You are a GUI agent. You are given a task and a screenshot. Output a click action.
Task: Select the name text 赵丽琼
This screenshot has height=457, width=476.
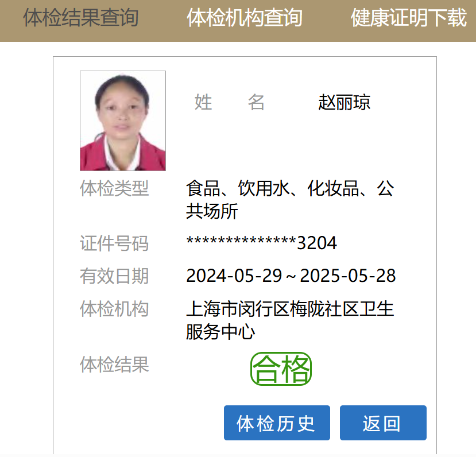tap(345, 102)
